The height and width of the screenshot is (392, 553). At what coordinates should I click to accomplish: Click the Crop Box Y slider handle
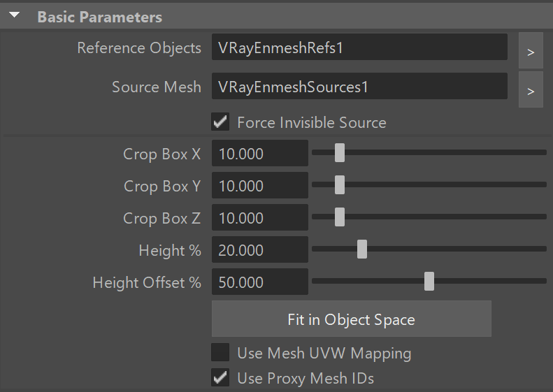pyautogui.click(x=340, y=184)
